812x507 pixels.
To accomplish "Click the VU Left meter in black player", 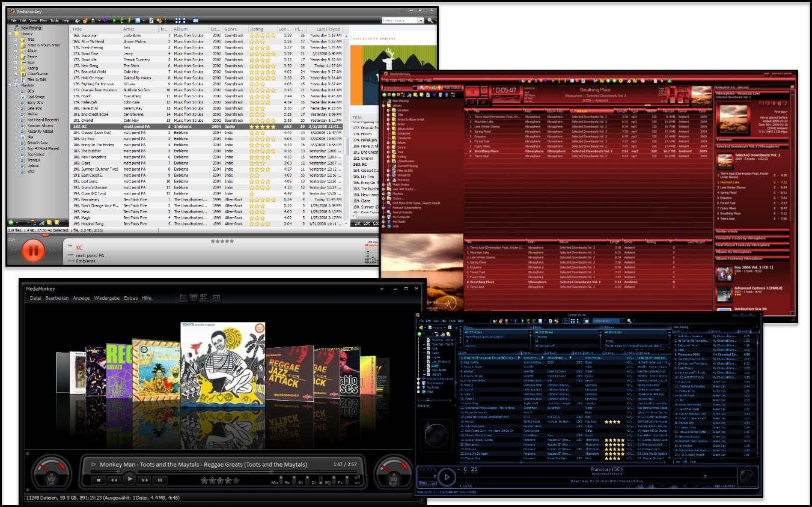I will 51,473.
